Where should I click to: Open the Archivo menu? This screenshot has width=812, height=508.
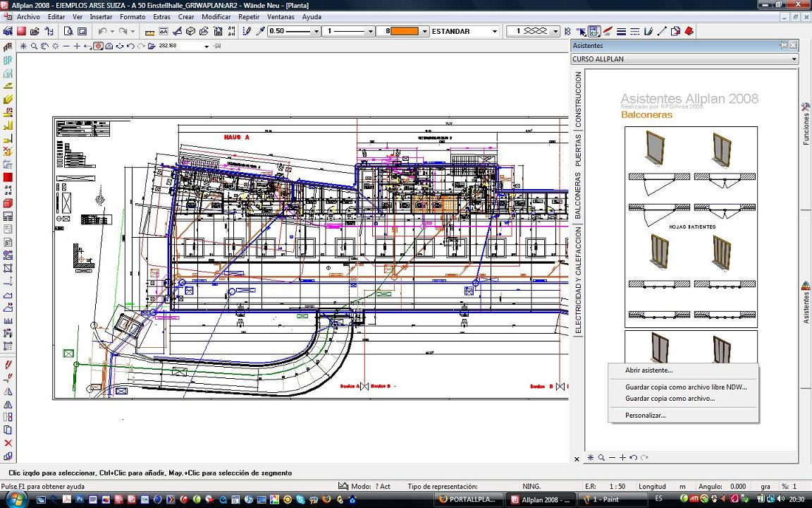[28, 17]
